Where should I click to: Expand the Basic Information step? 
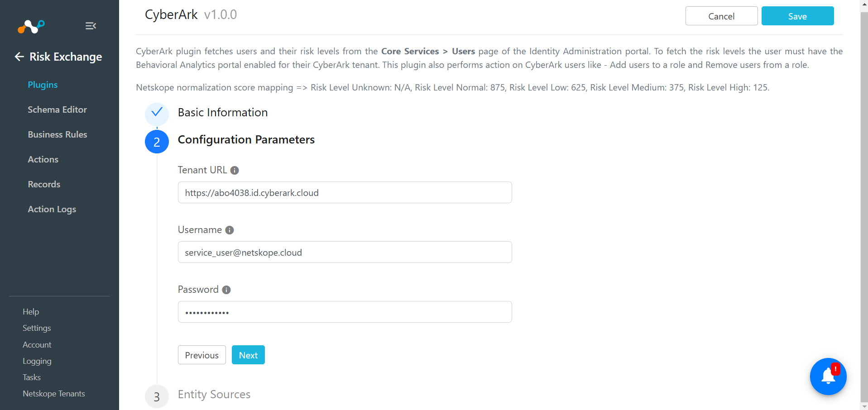tap(223, 113)
